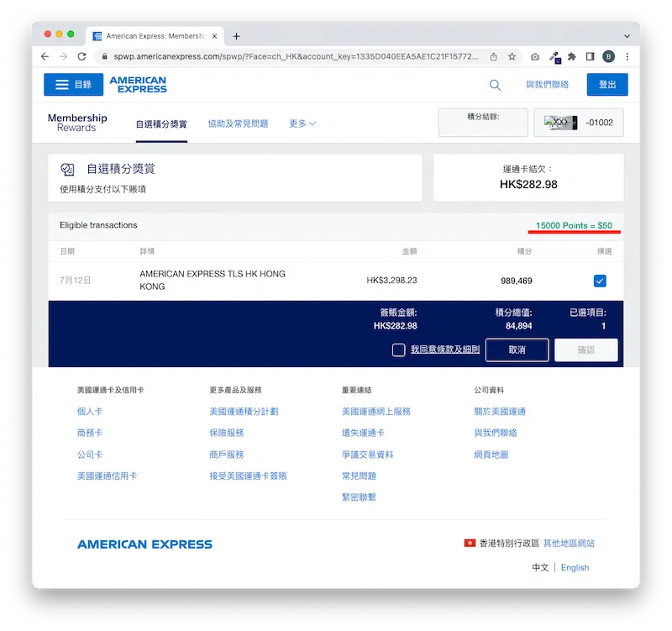Click the American Express tab title
Viewport: 672px width, 631px height.
[156, 36]
